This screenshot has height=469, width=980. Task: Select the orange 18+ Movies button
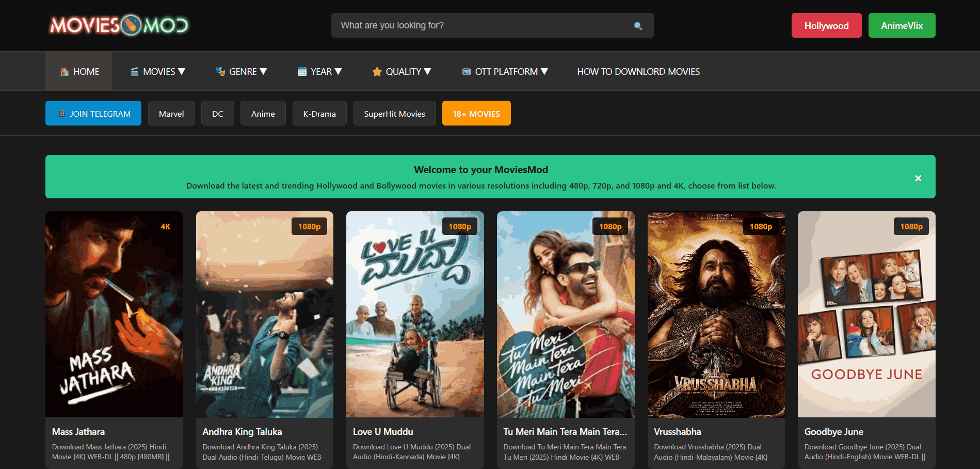tap(476, 114)
